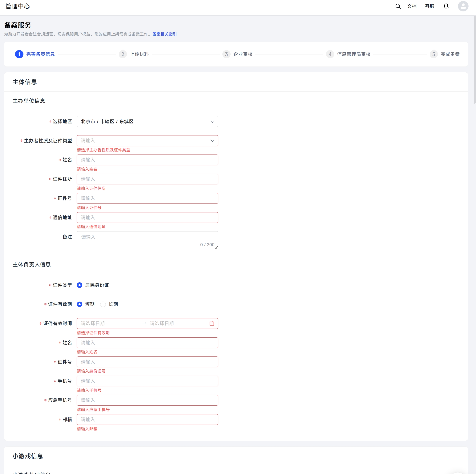Screen dimensions: 476x474
Task: Focus the 备注 remarks textarea
Action: click(147, 240)
